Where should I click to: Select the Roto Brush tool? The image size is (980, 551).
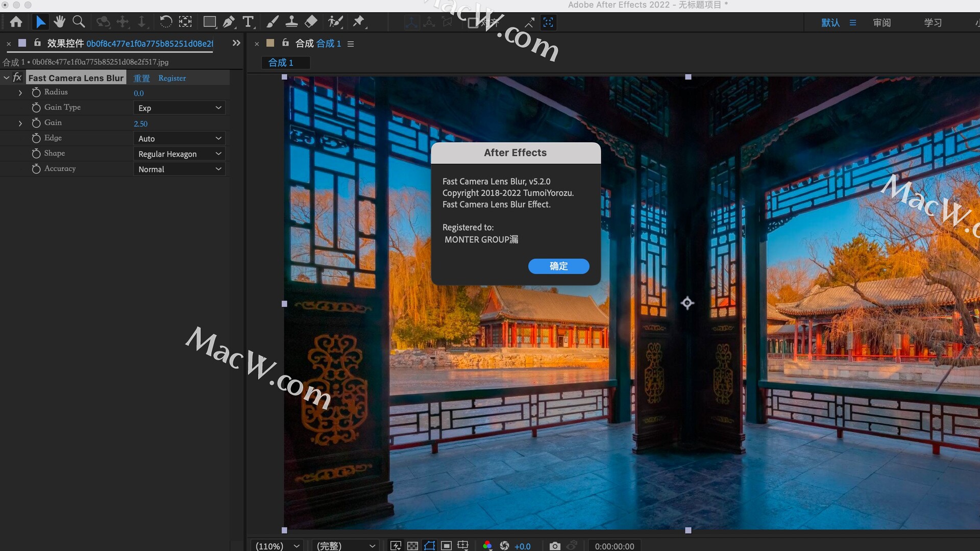[336, 22]
